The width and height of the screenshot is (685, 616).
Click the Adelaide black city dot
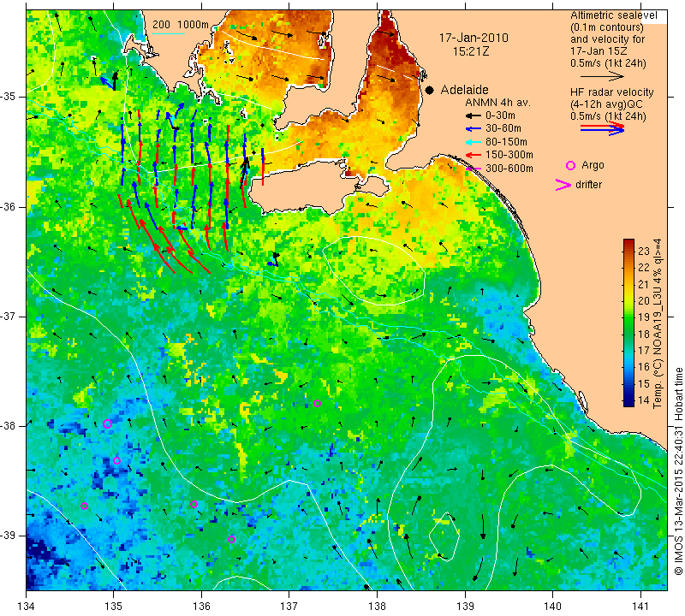pyautogui.click(x=430, y=90)
